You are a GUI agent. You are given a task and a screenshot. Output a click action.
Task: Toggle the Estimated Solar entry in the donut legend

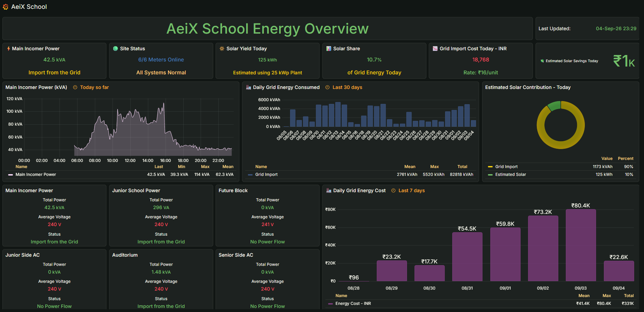(x=510, y=175)
